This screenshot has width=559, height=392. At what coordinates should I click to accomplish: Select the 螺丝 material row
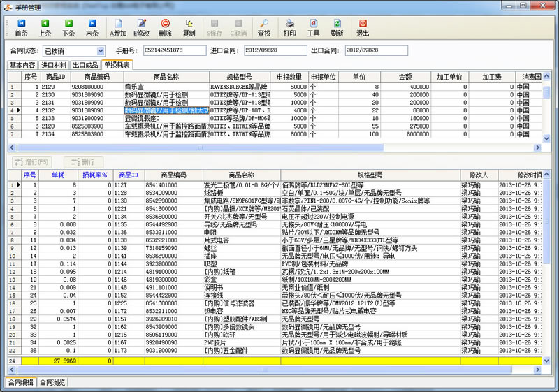click(x=275, y=248)
